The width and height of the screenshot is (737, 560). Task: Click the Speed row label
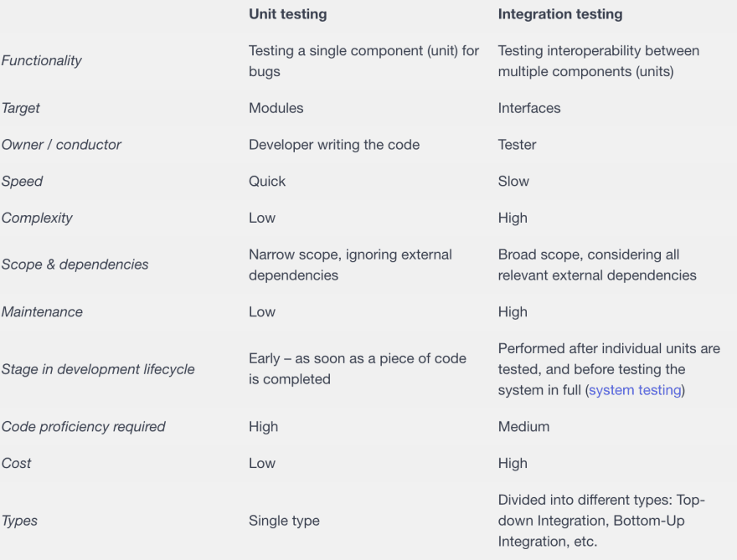click(x=22, y=182)
